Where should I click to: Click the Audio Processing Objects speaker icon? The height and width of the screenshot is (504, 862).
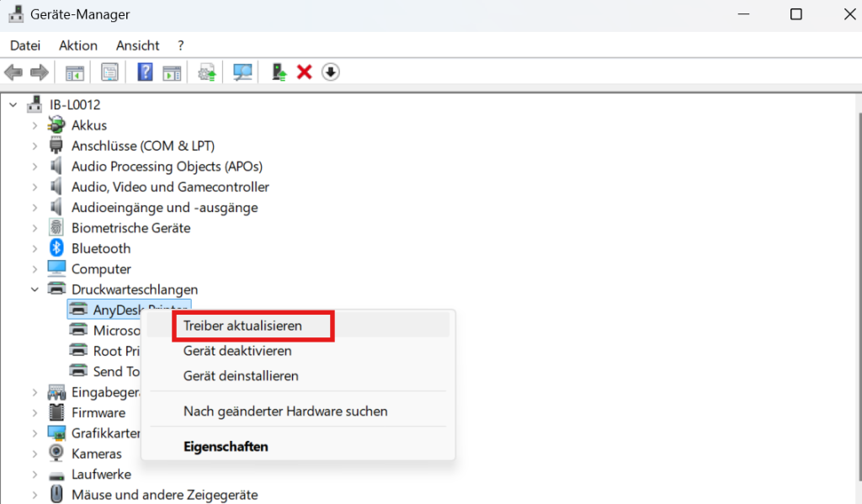(56, 166)
